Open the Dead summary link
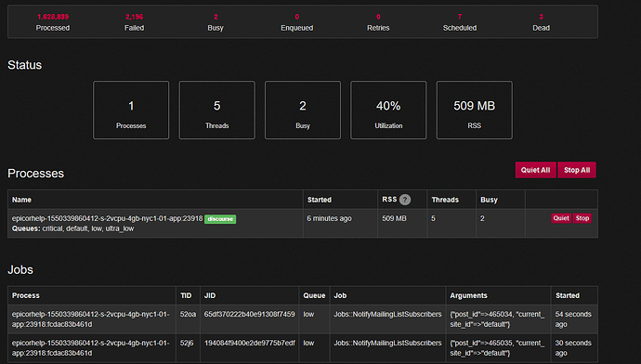 click(541, 22)
